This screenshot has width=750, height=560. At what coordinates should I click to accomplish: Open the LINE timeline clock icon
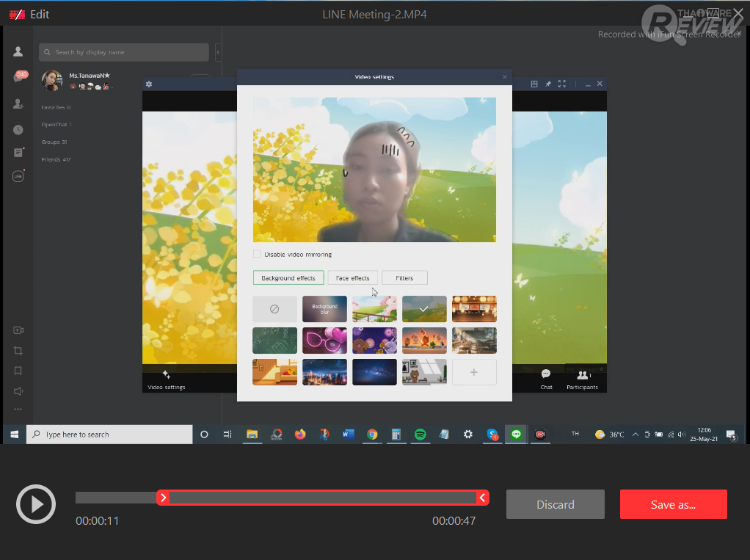coord(18,130)
